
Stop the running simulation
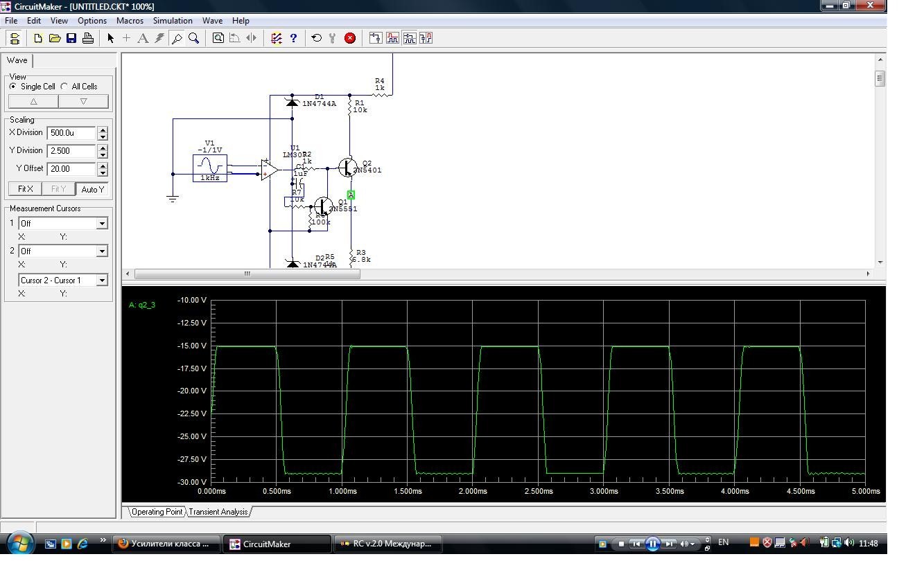[x=350, y=38]
